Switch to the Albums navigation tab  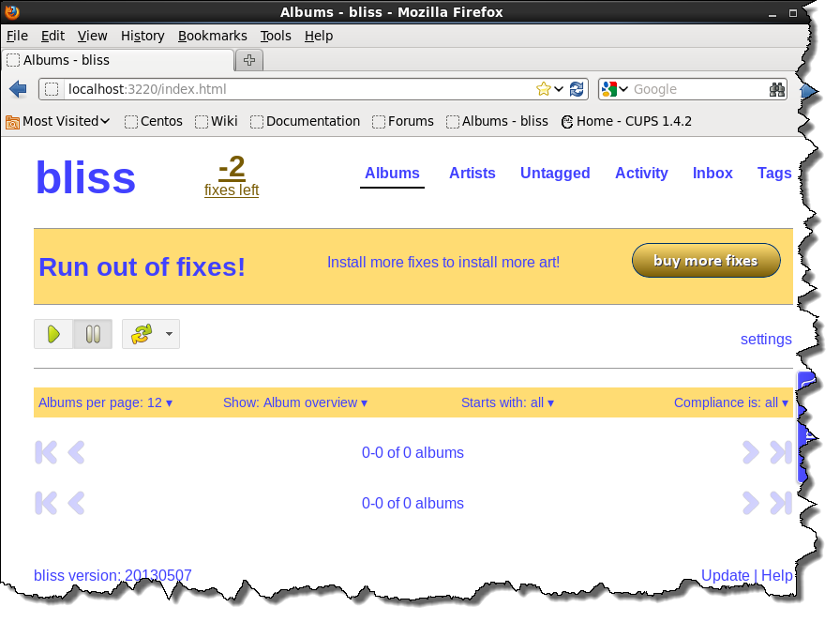(392, 174)
